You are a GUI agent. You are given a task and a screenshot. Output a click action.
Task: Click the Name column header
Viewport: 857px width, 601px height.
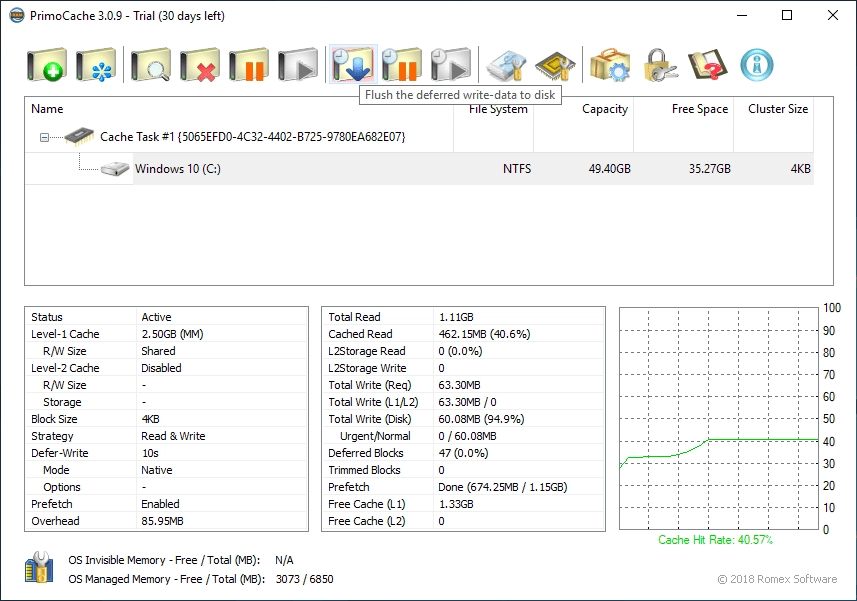(x=239, y=109)
